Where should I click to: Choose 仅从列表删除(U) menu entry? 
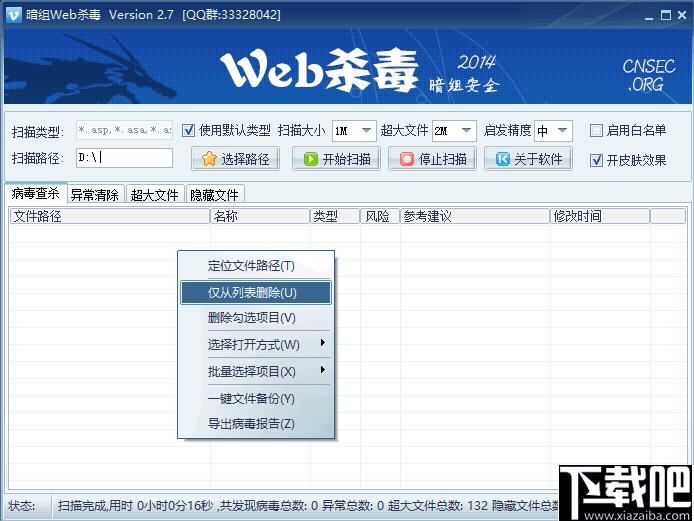[x=255, y=292]
